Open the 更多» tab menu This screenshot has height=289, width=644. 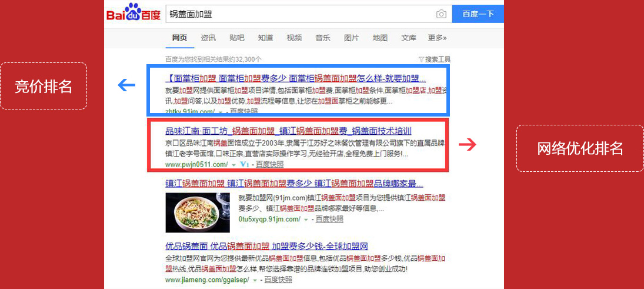click(437, 38)
